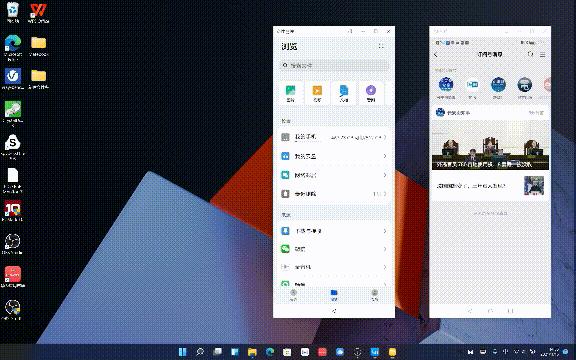
Task: Open the small thumbnail of the second article
Action: click(534, 186)
